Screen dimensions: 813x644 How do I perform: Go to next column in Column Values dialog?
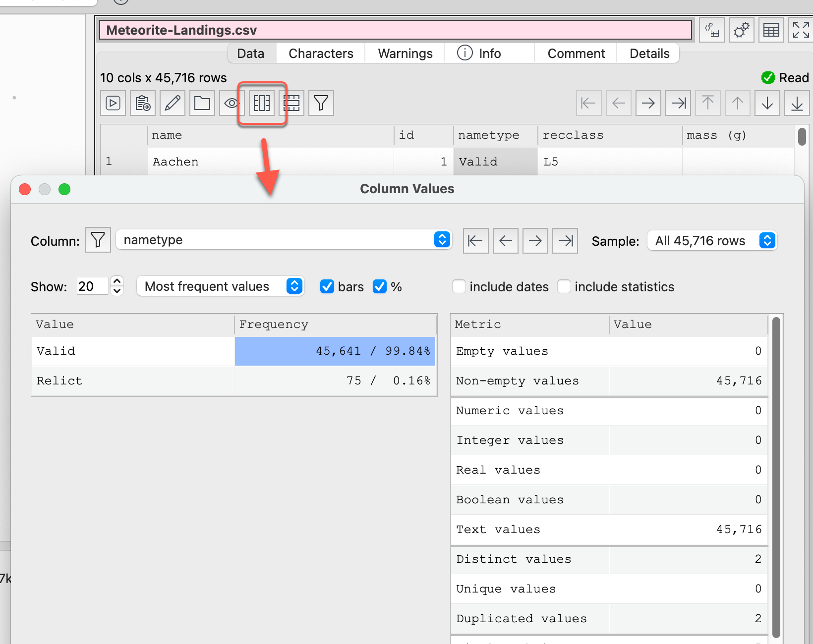[535, 241]
